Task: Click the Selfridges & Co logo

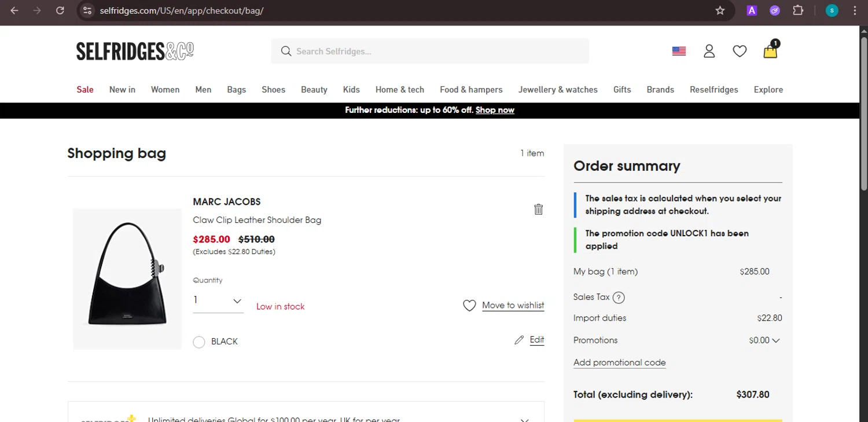Action: (x=135, y=51)
